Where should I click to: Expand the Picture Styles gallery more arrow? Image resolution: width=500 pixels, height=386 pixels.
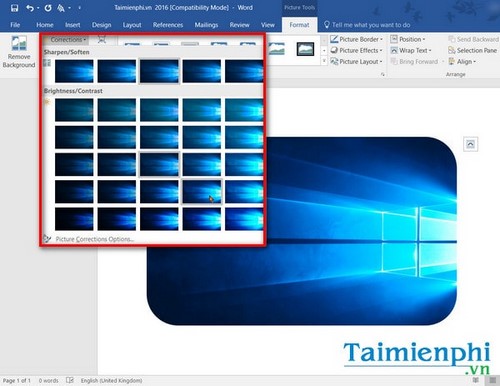point(324,61)
